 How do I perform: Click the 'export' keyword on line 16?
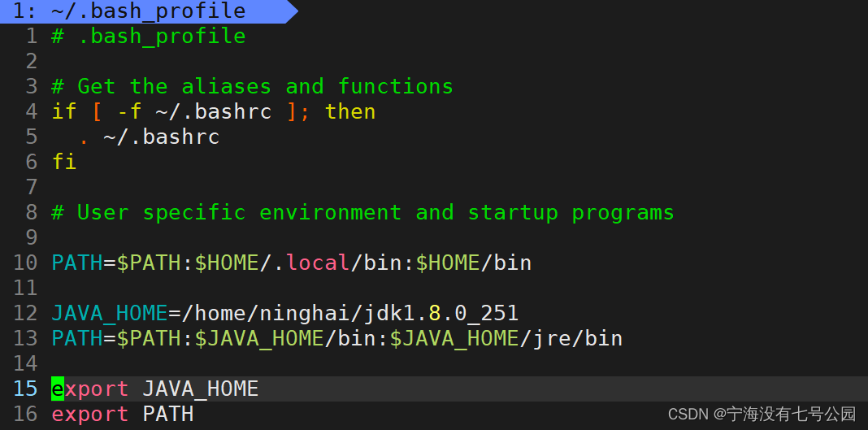point(90,414)
